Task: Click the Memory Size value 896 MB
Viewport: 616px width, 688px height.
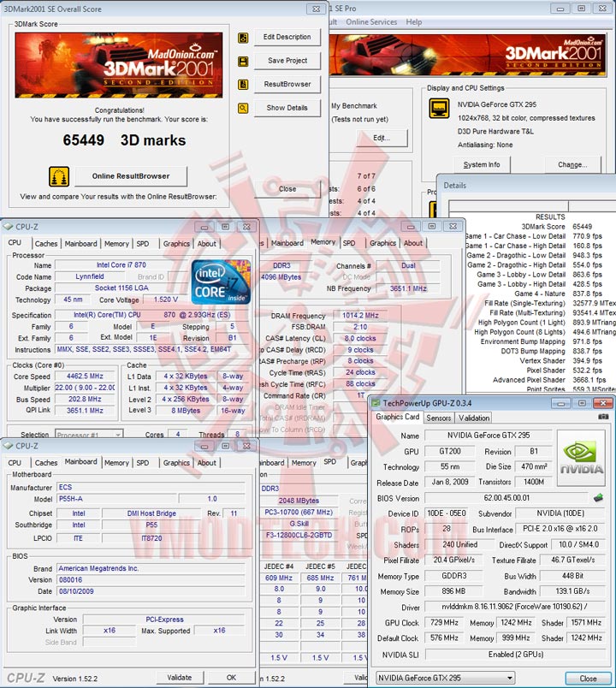Action: [x=453, y=591]
